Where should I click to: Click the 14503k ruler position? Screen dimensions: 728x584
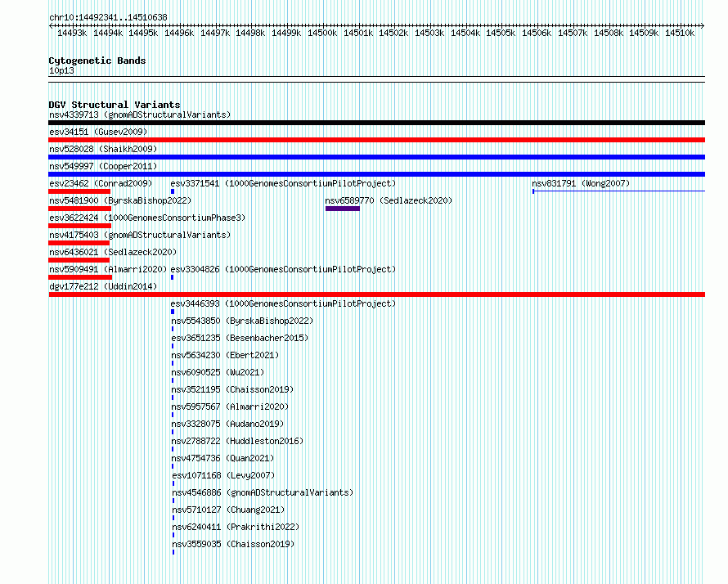pos(429,33)
